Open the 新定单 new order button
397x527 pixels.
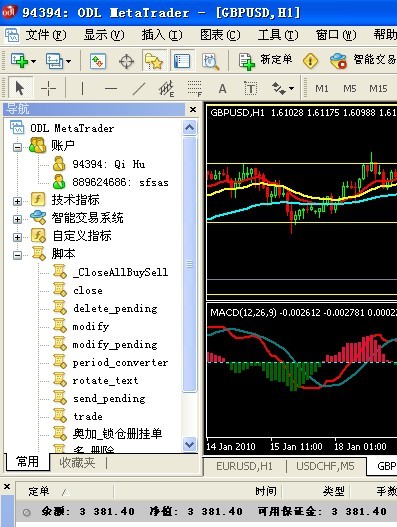click(266, 61)
